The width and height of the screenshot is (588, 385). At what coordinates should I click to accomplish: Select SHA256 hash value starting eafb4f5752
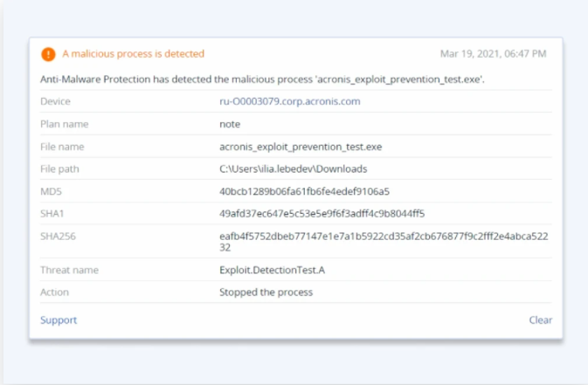pos(384,242)
